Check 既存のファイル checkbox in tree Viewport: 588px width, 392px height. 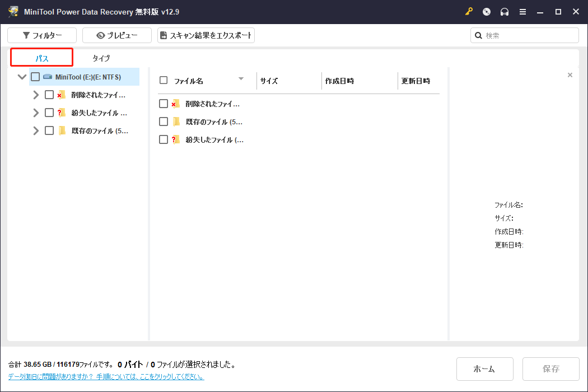click(49, 130)
